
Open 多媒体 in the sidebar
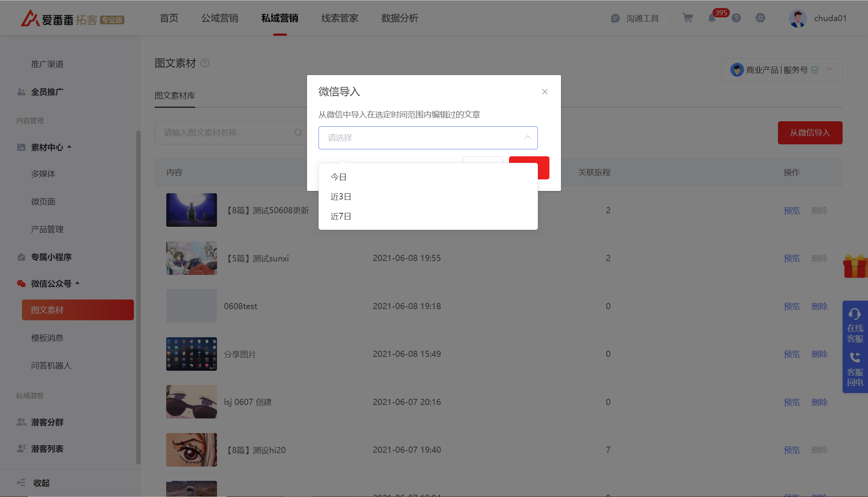pyautogui.click(x=43, y=174)
